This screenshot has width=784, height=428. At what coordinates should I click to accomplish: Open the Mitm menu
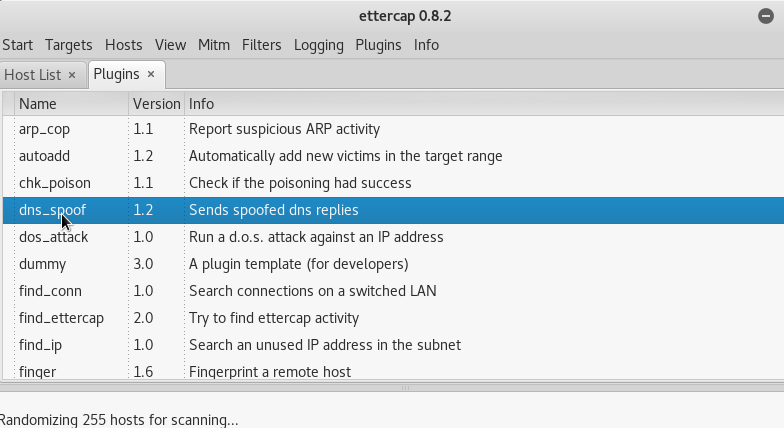click(214, 45)
